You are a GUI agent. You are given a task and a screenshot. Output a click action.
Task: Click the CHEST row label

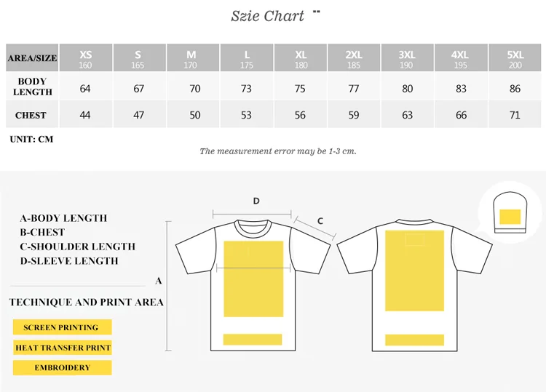point(32,115)
